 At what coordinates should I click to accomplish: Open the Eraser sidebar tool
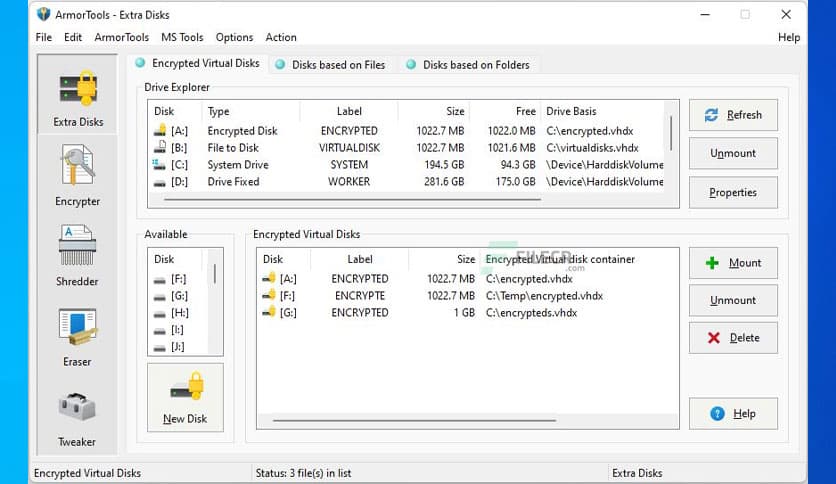click(78, 337)
